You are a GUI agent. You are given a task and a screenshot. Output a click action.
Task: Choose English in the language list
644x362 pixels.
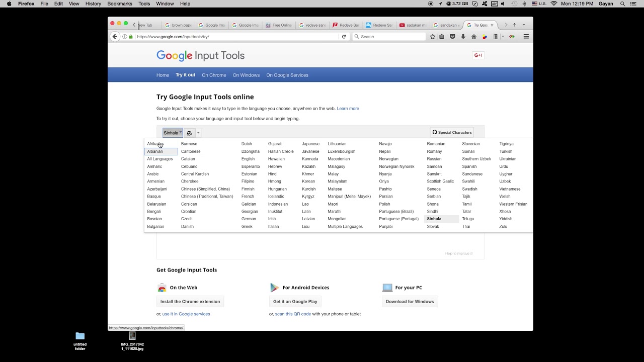pos(248,159)
